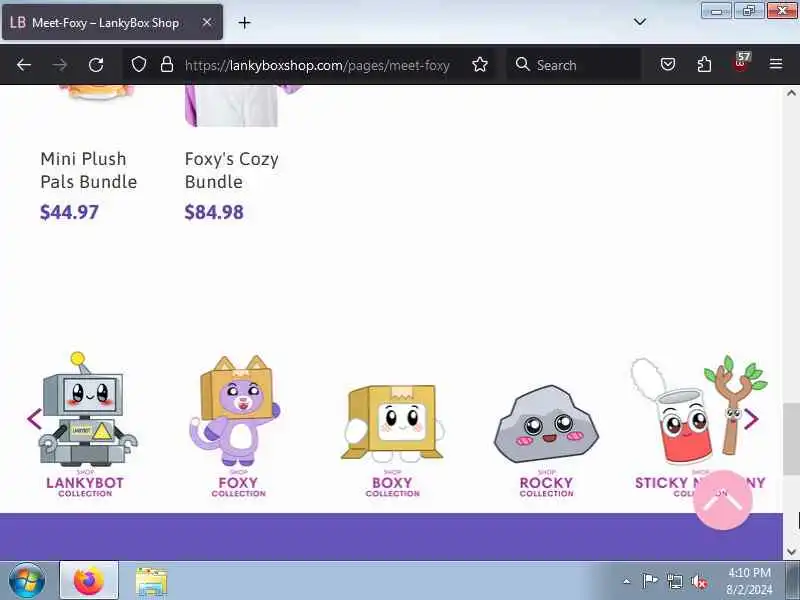Screen dimensions: 800x600
Task: Bookmark this page with the star
Action: click(480, 65)
